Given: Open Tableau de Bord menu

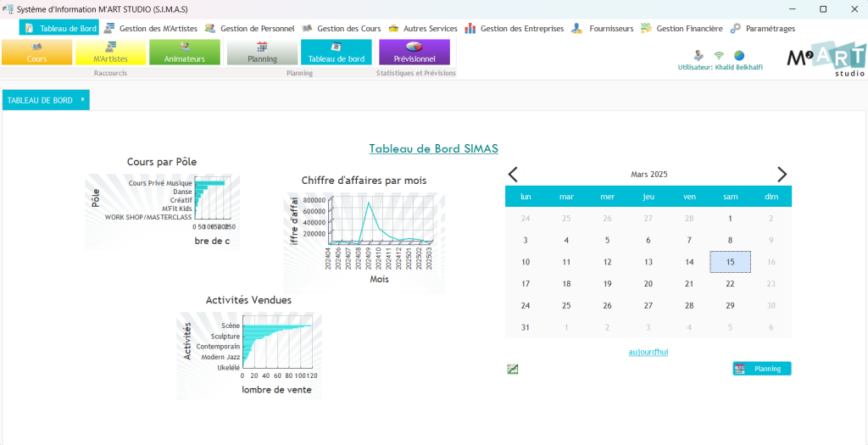Looking at the screenshot, I should 60,28.
